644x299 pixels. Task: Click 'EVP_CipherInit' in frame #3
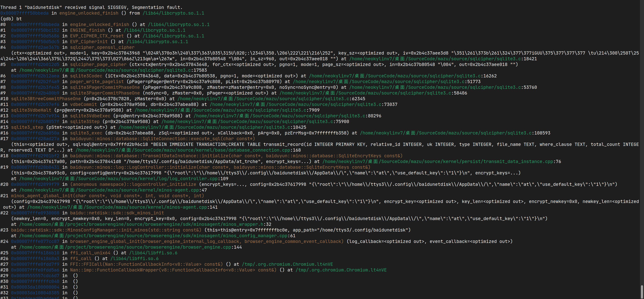89,42
